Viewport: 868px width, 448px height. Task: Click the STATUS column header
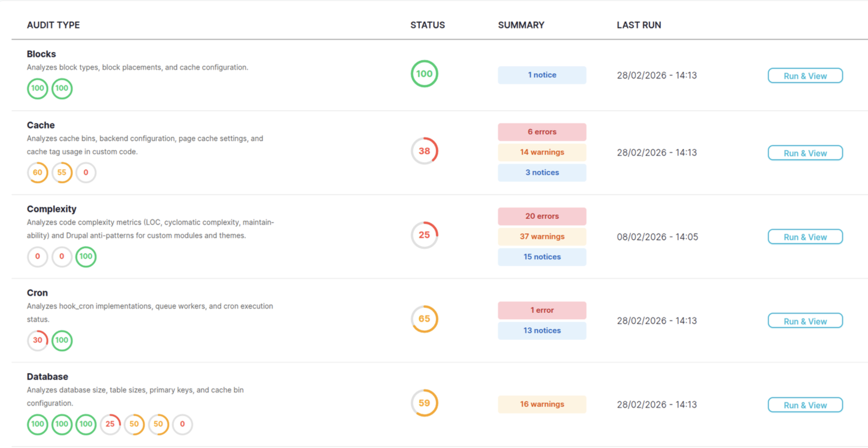(427, 25)
